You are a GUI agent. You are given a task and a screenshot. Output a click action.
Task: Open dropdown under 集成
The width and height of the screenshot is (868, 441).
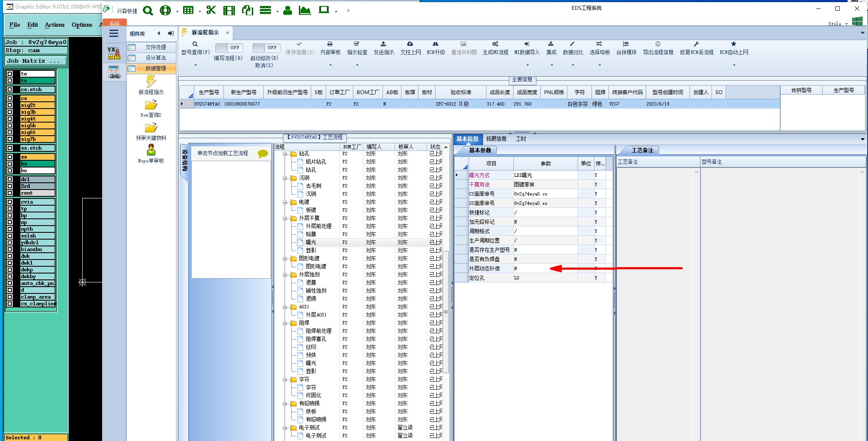pyautogui.click(x=552, y=65)
